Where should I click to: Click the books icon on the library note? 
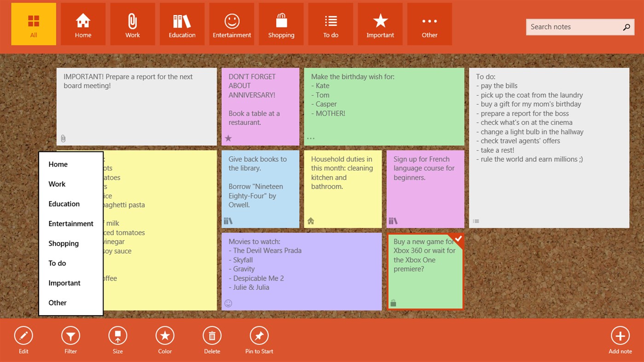[228, 221]
